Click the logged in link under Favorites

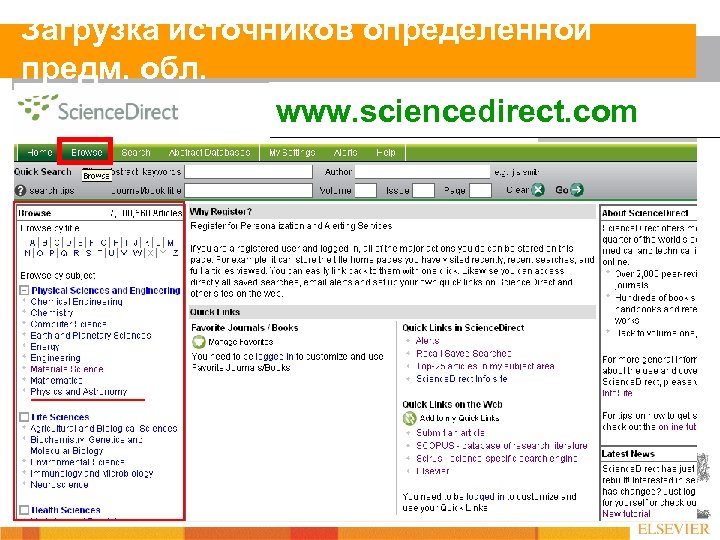click(274, 356)
